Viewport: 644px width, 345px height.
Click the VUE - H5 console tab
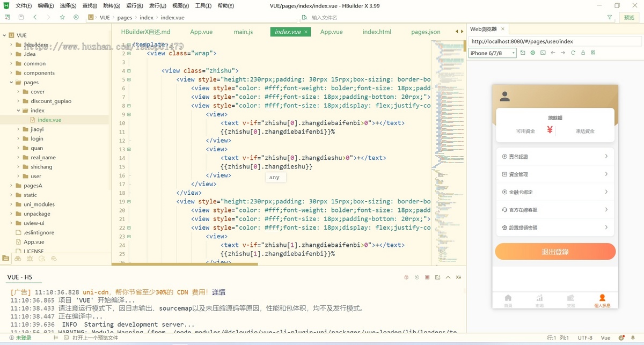[x=19, y=277]
